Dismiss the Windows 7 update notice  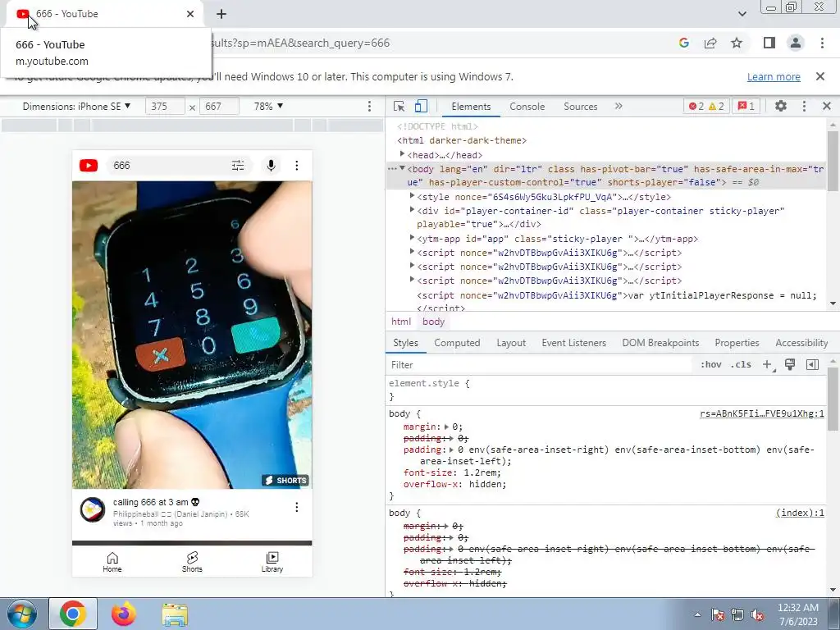tap(820, 76)
